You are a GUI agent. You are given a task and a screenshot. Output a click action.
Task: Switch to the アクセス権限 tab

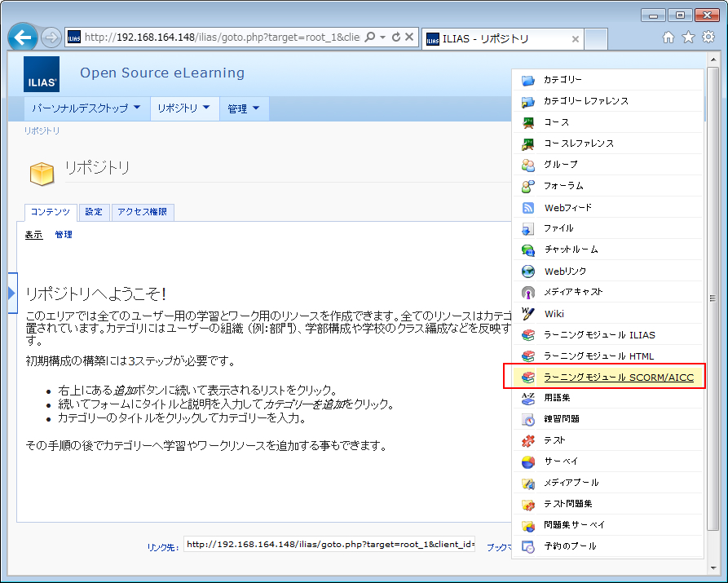tap(142, 212)
